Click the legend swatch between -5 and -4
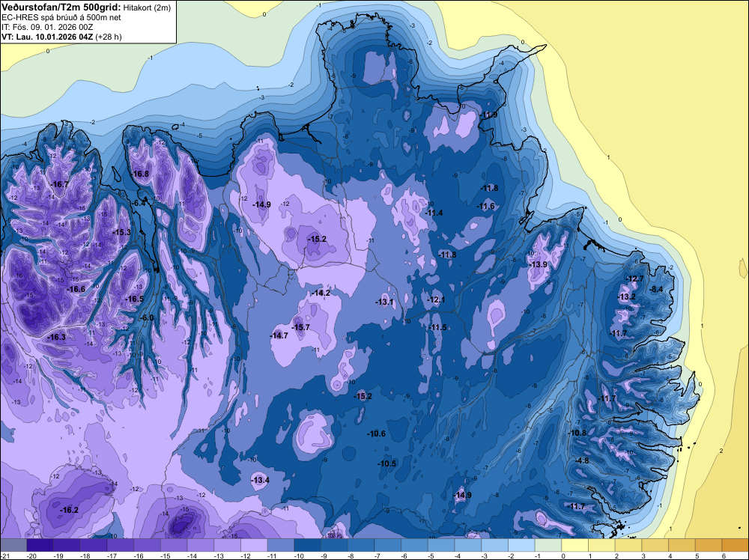749x560 pixels. 441,545
